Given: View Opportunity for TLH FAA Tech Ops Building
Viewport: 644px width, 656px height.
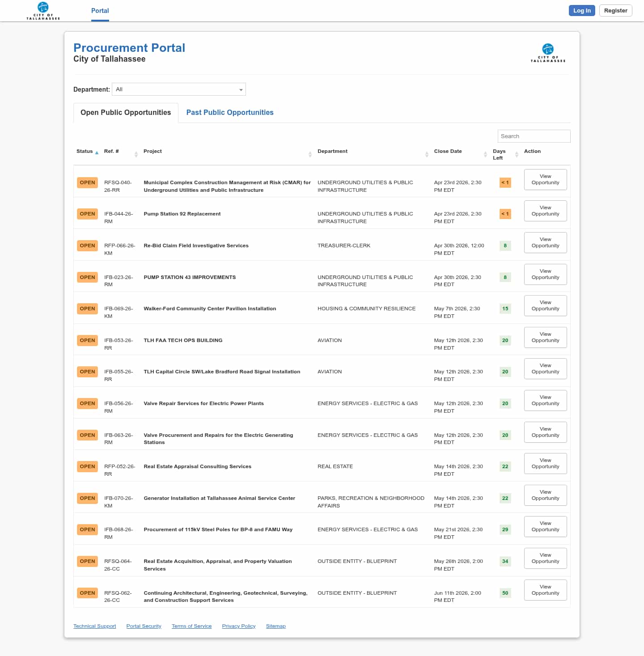Looking at the screenshot, I should coord(545,338).
